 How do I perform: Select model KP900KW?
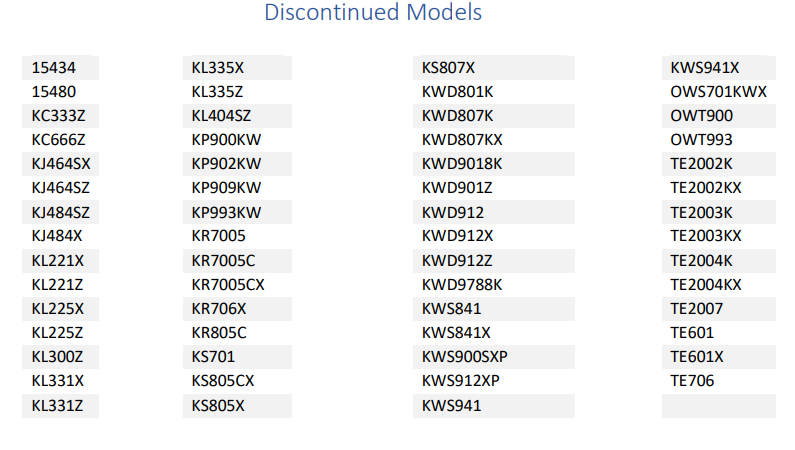[227, 140]
